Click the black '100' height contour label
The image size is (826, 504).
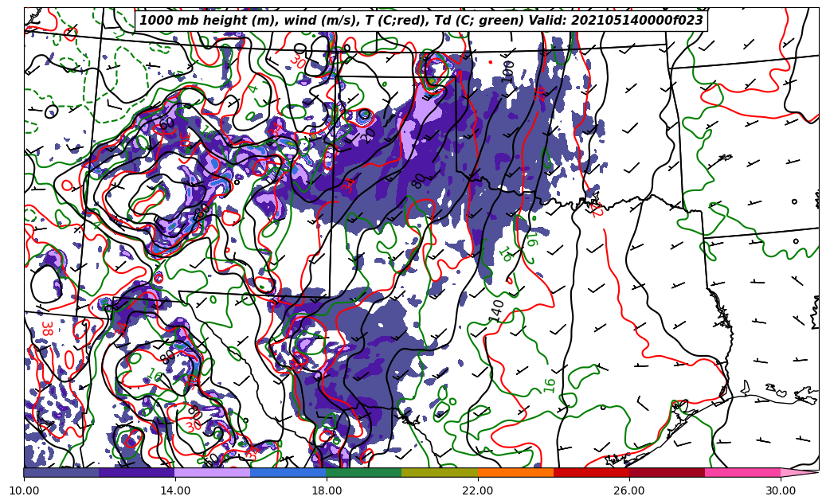507,71
